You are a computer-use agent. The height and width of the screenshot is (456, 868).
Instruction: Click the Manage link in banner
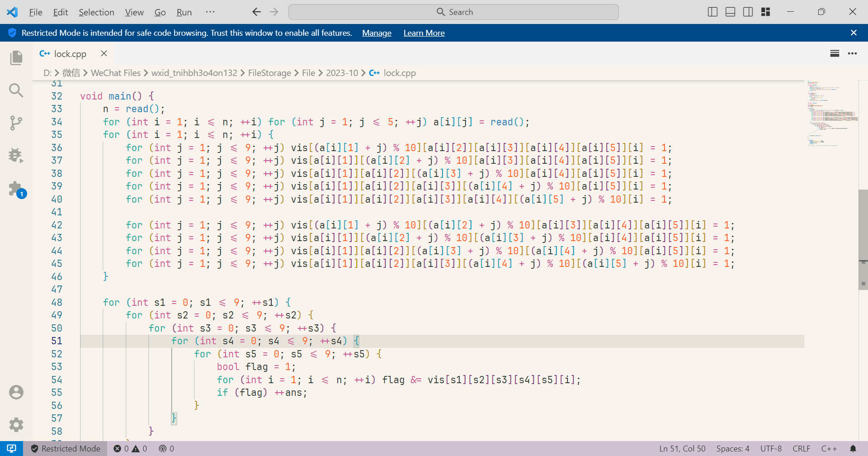(x=377, y=33)
